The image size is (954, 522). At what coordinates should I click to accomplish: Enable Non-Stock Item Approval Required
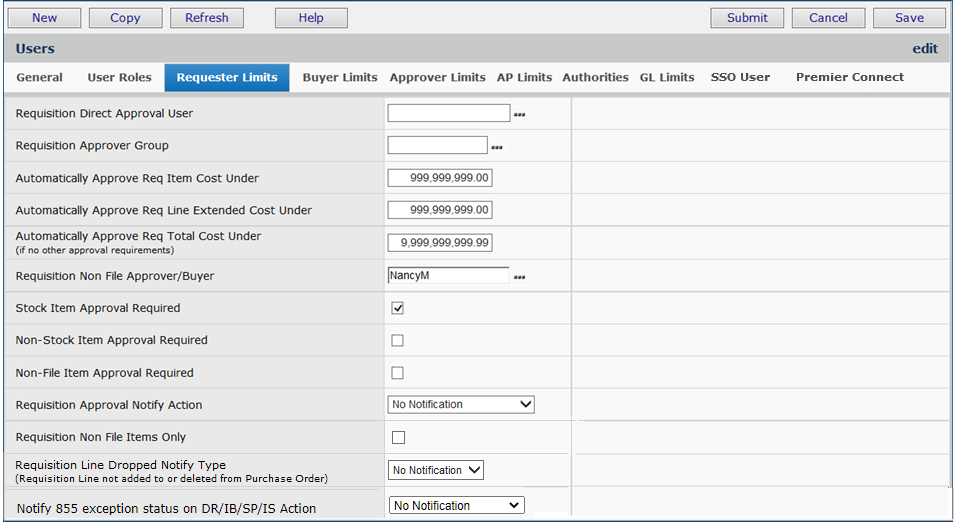point(397,340)
